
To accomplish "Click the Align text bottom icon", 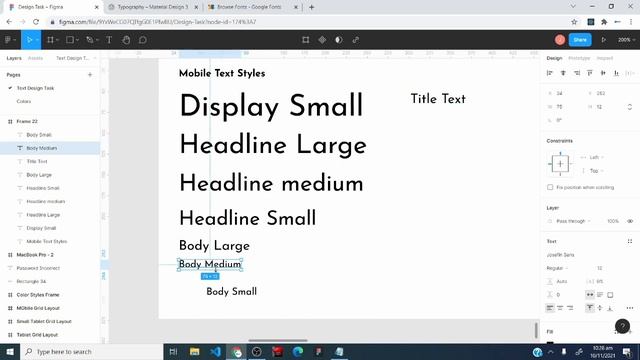I will click(610, 308).
